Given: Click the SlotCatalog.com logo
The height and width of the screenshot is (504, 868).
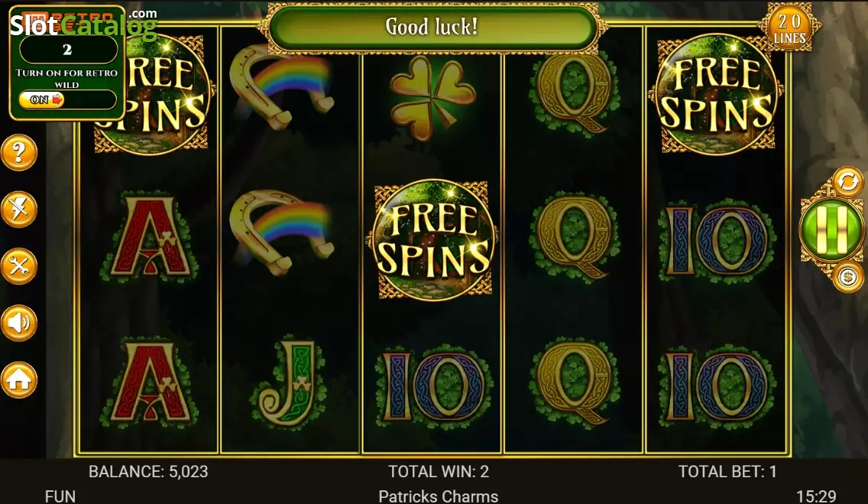Looking at the screenshot, I should (83, 23).
